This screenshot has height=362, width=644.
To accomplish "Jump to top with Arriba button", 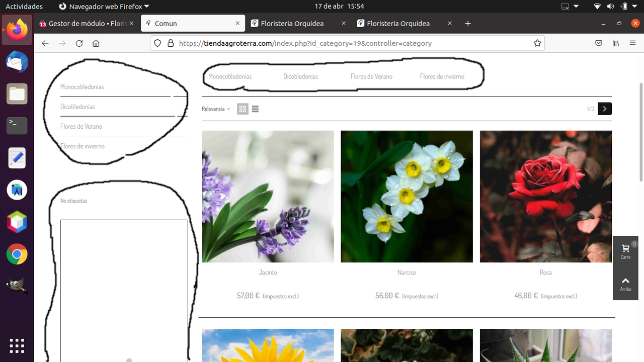I will pos(625,284).
